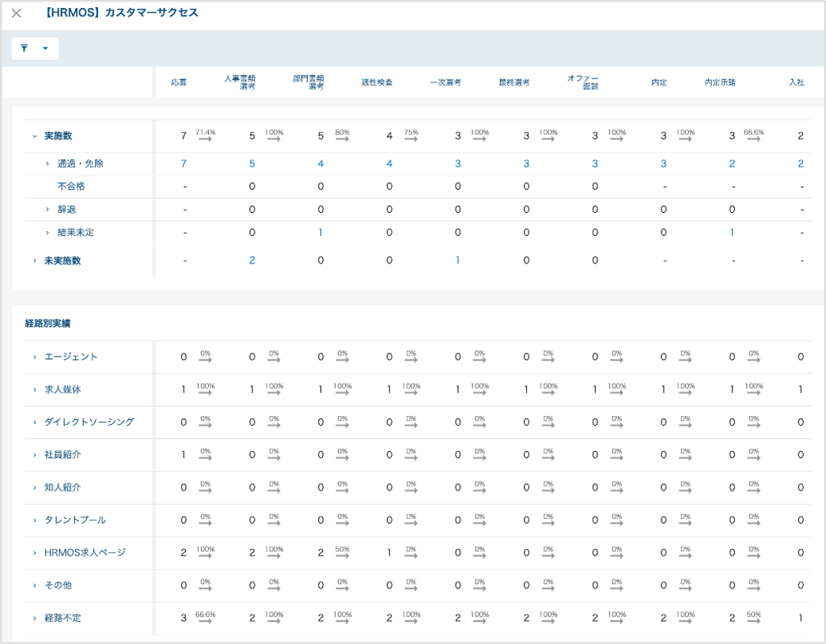826x644 pixels.
Task: Click the 知人紹介 route label
Action: click(63, 487)
